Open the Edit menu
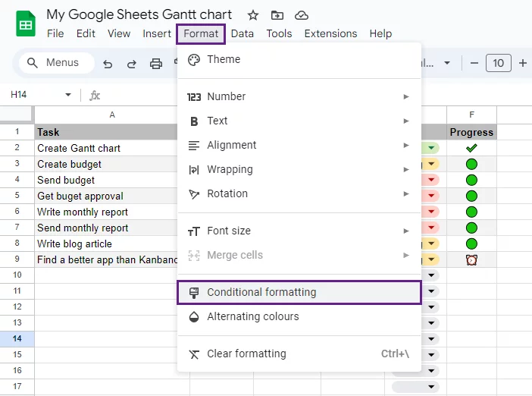Viewport: 532px width, 396px height. 86,33
